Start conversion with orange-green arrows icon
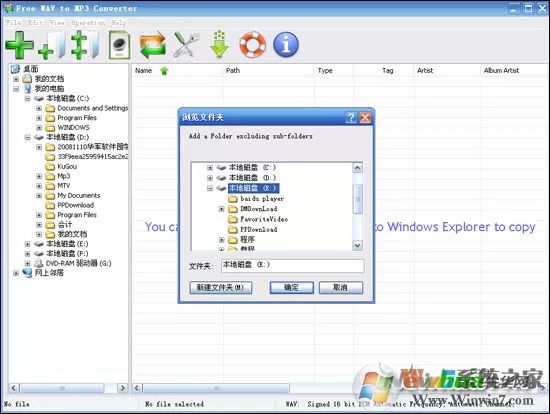Screen dimensions: 550x414 153,45
